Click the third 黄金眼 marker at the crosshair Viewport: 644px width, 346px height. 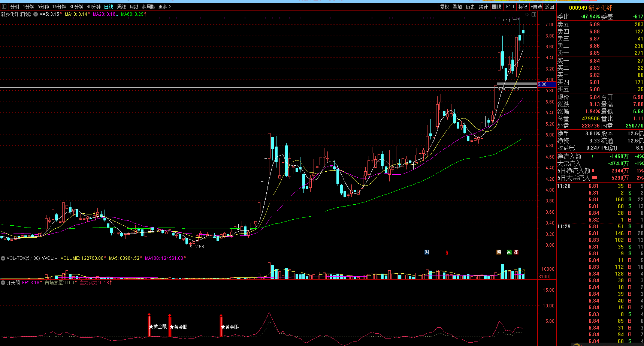pyautogui.click(x=230, y=327)
